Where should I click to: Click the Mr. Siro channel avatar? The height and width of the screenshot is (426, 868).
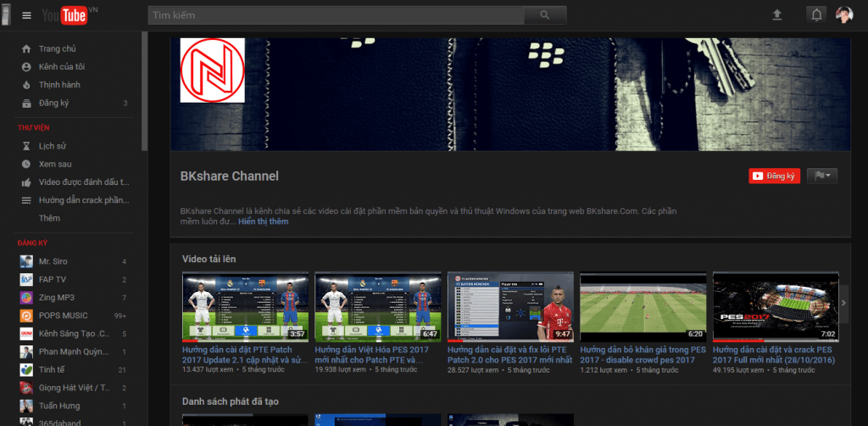click(x=26, y=261)
